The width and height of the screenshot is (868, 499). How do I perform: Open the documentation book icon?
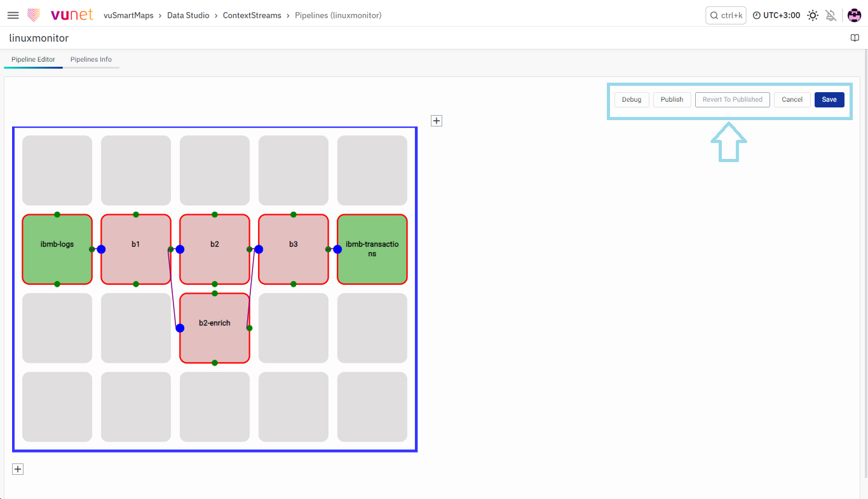click(x=855, y=38)
